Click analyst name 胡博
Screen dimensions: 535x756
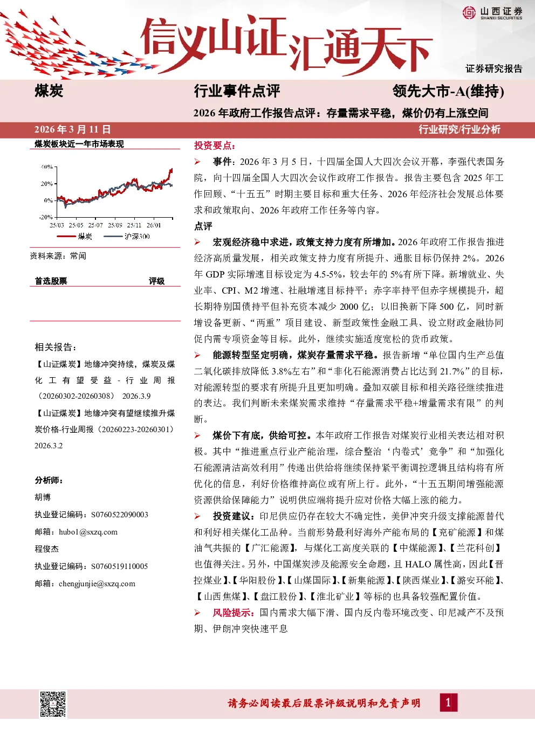tap(43, 497)
